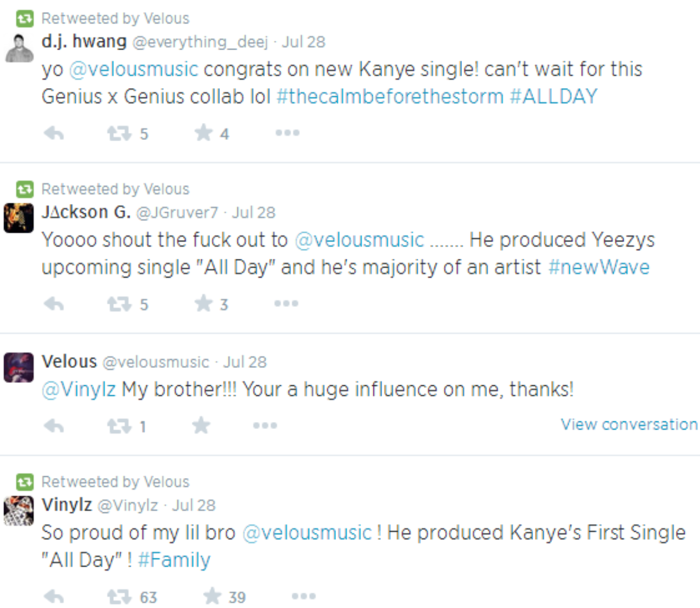Open Vinylz's profile picture
The height and width of the screenshot is (608, 700).
(x=19, y=511)
